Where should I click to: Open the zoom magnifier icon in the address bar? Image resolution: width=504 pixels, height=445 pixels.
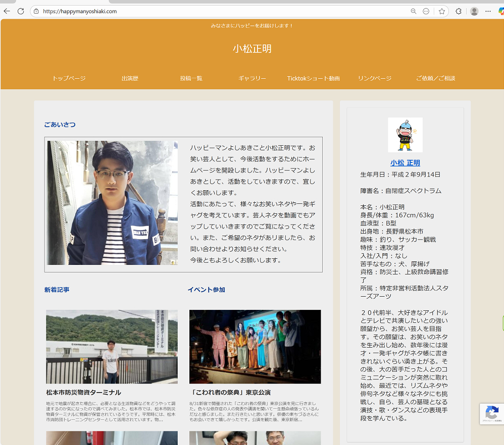click(413, 11)
